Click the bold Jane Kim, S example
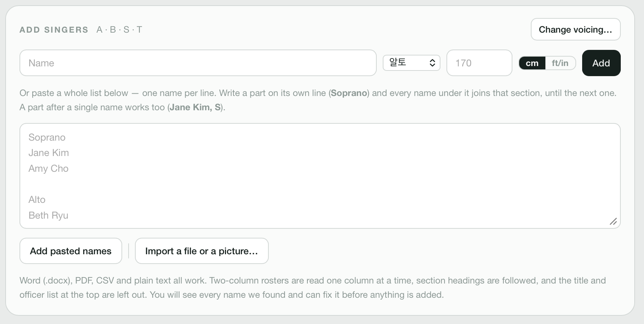The width and height of the screenshot is (644, 324). pyautogui.click(x=195, y=107)
